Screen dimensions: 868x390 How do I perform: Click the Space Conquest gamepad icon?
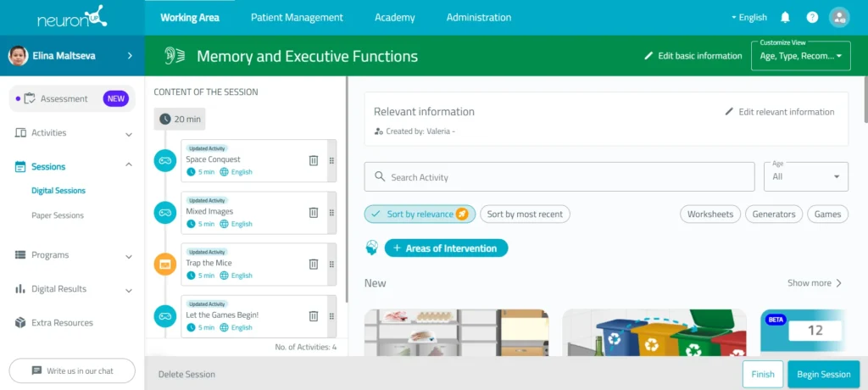point(165,160)
